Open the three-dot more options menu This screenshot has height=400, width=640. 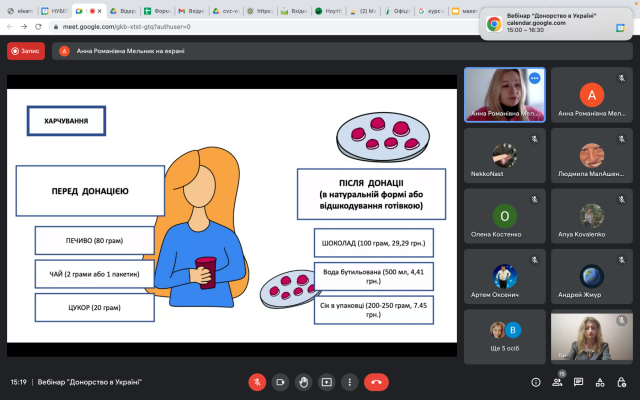point(349,381)
